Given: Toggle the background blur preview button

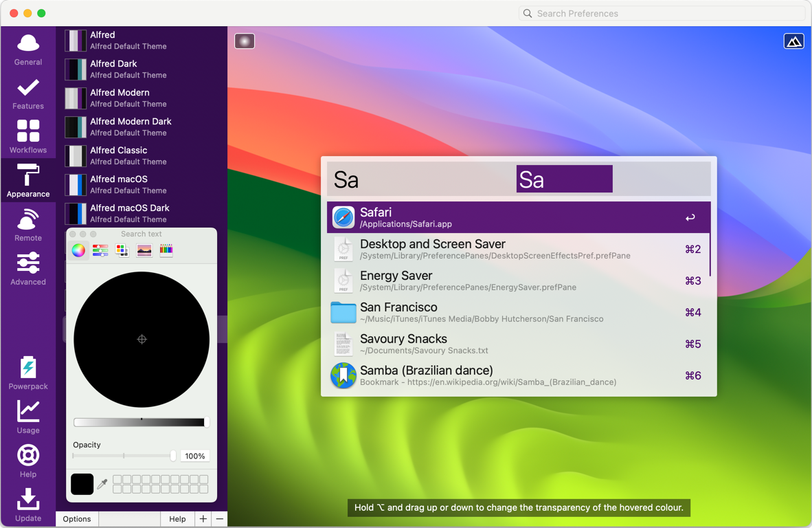Looking at the screenshot, I should click(245, 41).
